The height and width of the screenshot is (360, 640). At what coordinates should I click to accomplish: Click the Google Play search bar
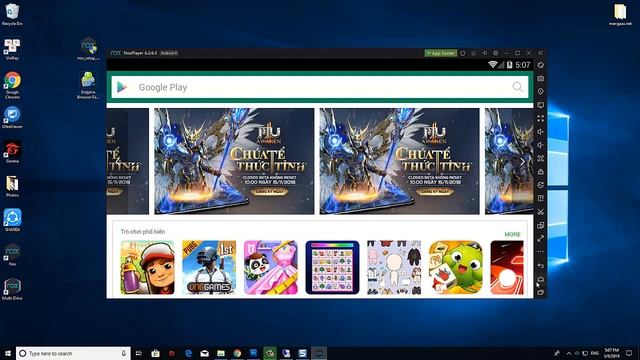coord(320,87)
